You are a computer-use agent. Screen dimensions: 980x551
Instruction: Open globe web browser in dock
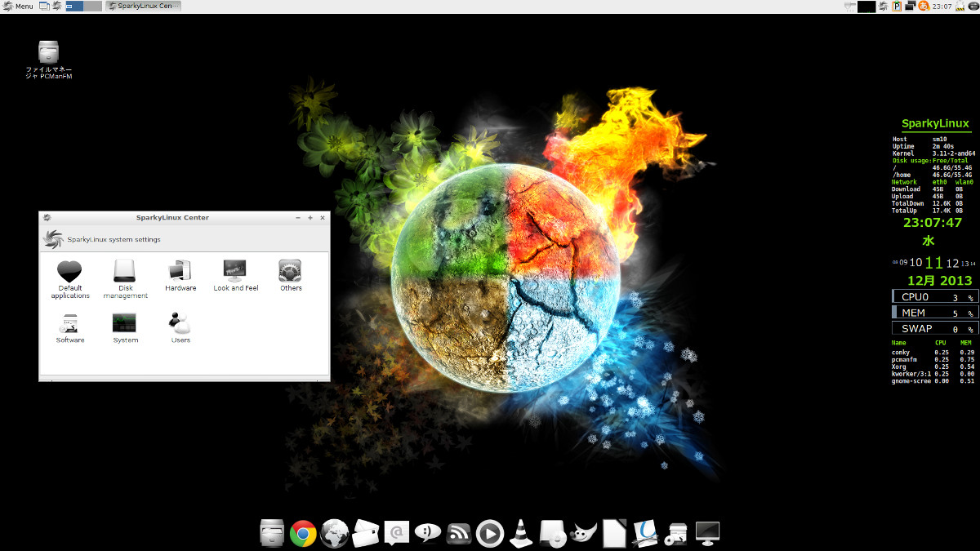click(335, 533)
